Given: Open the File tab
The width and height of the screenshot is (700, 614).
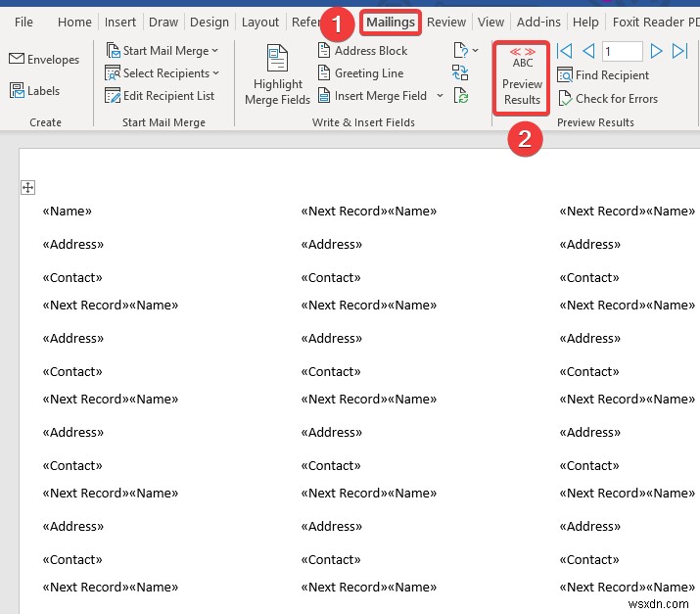Looking at the screenshot, I should [x=23, y=22].
